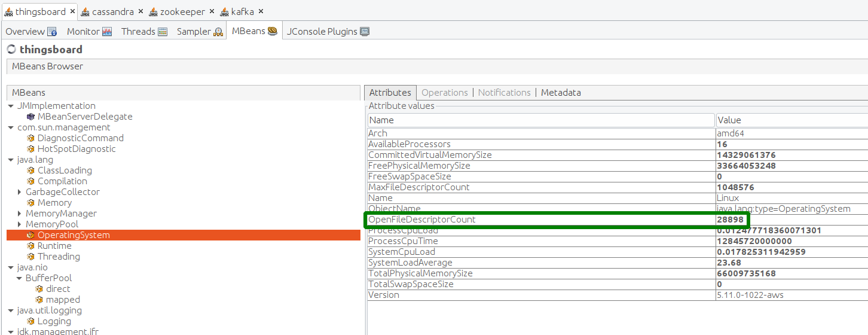This screenshot has width=868, height=335.
Task: Click the DiagnosticCommand bean icon
Action: [31, 138]
